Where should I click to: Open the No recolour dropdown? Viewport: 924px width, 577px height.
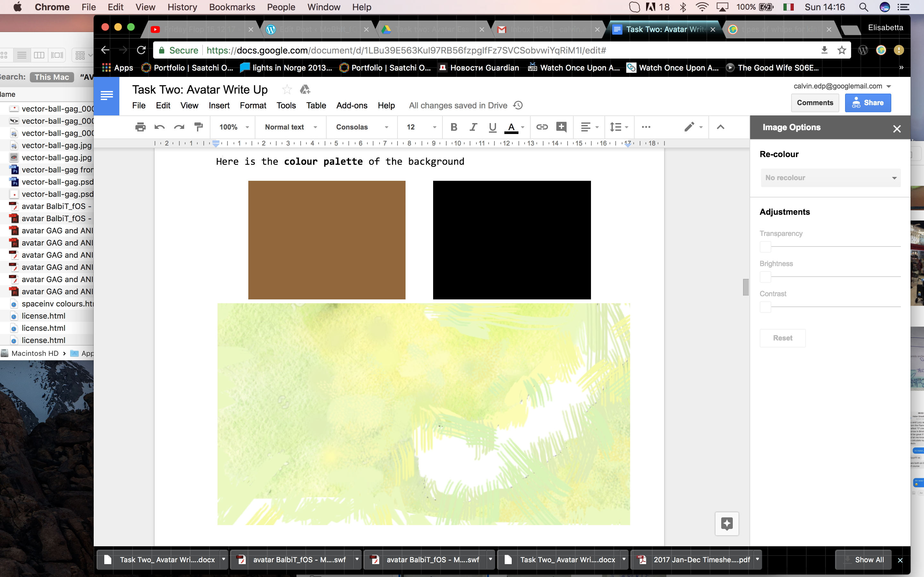point(830,178)
